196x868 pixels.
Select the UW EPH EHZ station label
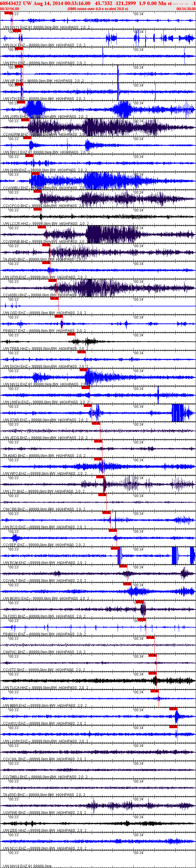click(x=44, y=63)
